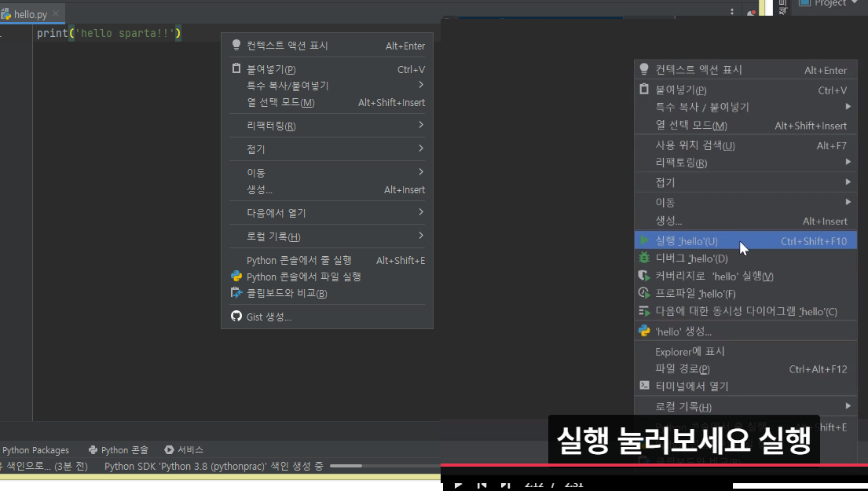Click Python logo beside "'hello' 생성..."
This screenshot has width=868, height=491.
click(644, 331)
